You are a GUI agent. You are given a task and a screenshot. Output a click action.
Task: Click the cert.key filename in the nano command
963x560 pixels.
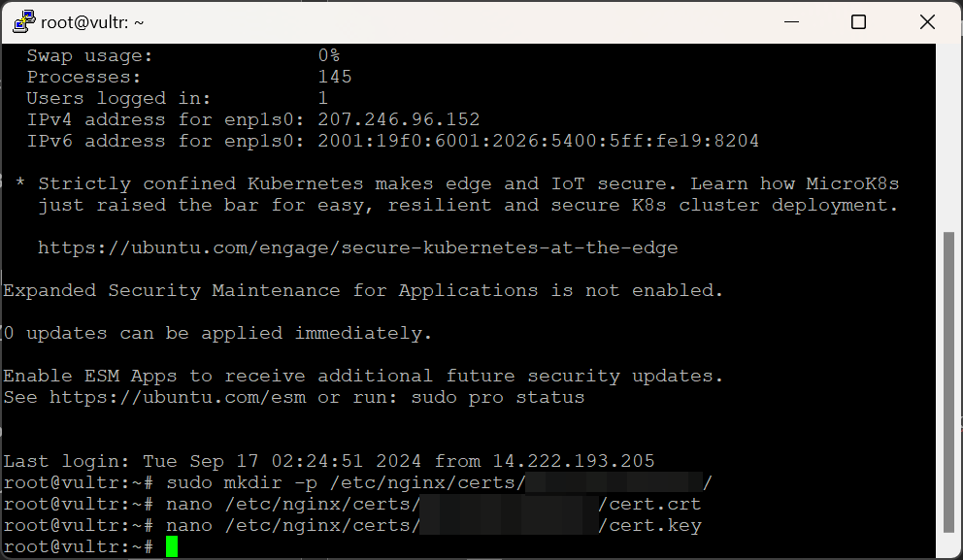[x=649, y=526]
